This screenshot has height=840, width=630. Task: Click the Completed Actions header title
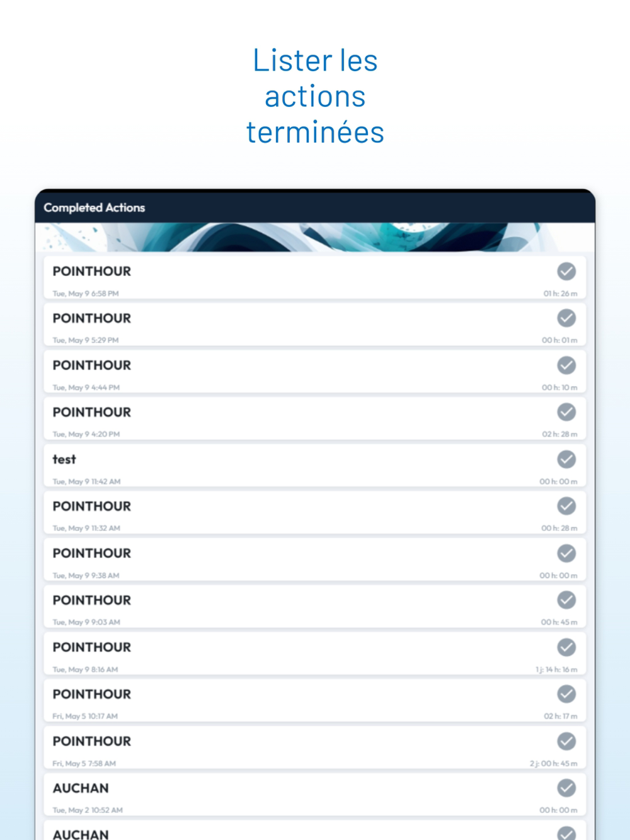point(94,208)
